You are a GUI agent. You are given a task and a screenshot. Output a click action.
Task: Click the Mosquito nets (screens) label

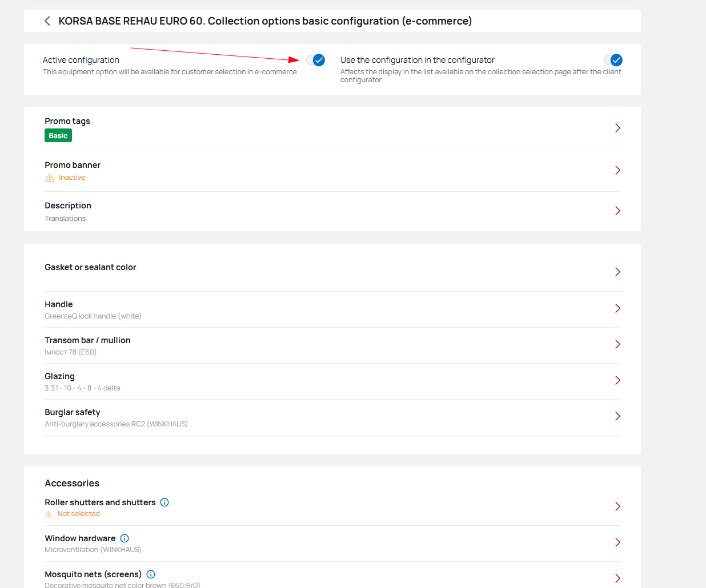pos(93,574)
